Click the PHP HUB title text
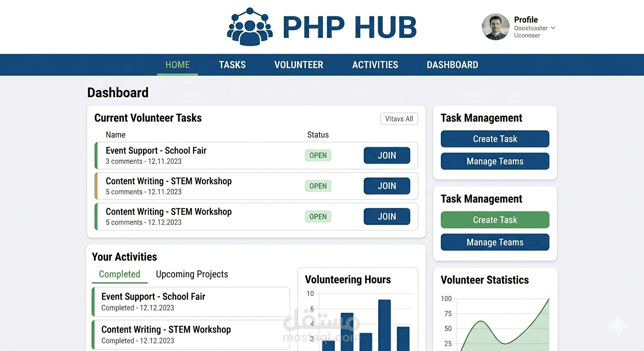 click(350, 27)
